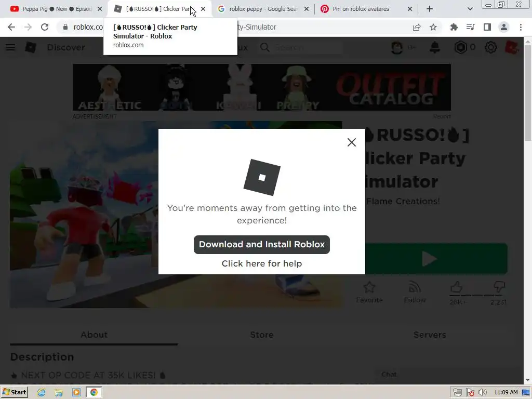Open the Roblox hamburger navigation menu

(x=10, y=47)
